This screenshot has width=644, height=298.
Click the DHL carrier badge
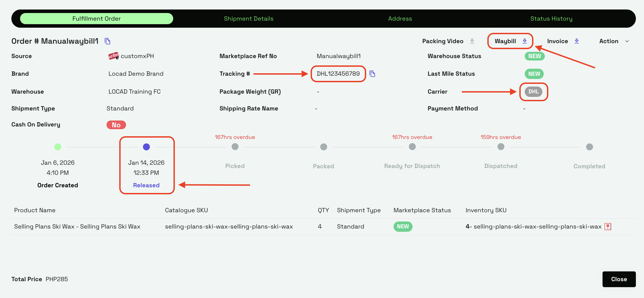click(533, 92)
